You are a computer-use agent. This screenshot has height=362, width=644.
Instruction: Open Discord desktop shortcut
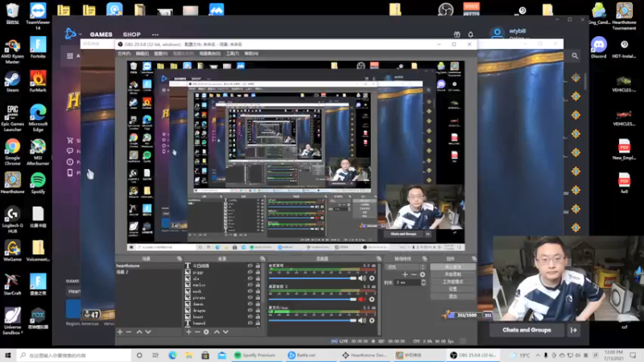click(599, 47)
